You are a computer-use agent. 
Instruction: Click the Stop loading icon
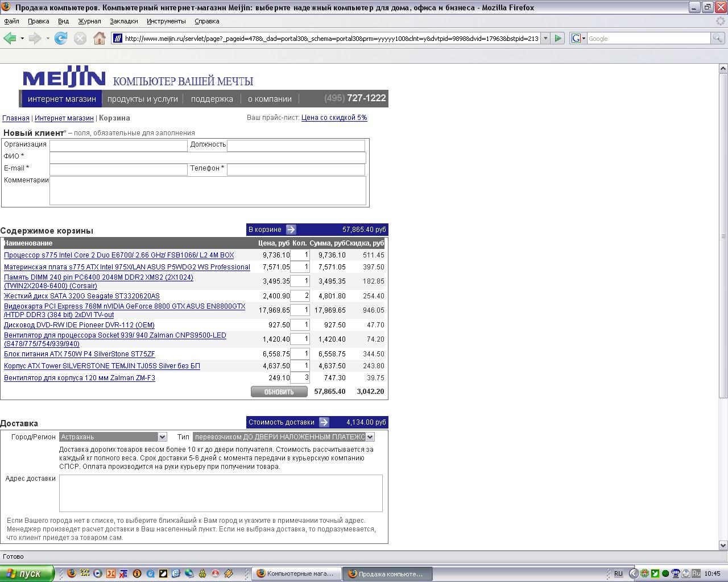tap(80, 38)
